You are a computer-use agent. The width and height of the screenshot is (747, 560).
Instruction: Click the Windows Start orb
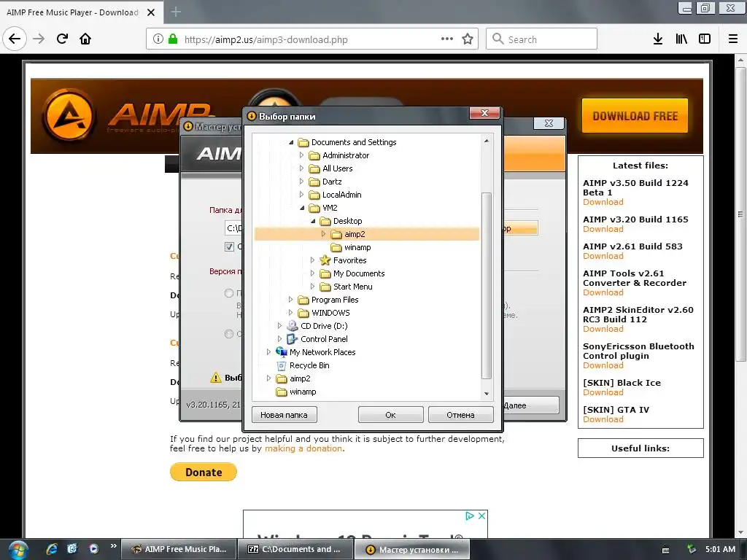[18, 550]
